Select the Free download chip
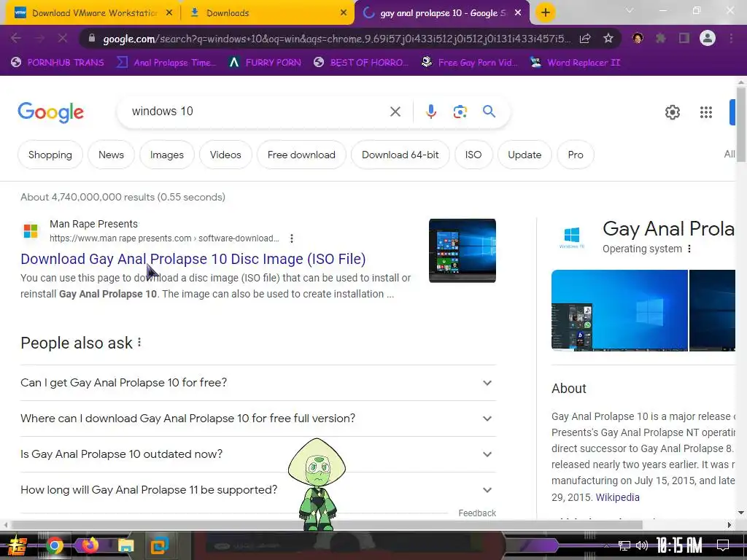The height and width of the screenshot is (560, 747). click(301, 155)
